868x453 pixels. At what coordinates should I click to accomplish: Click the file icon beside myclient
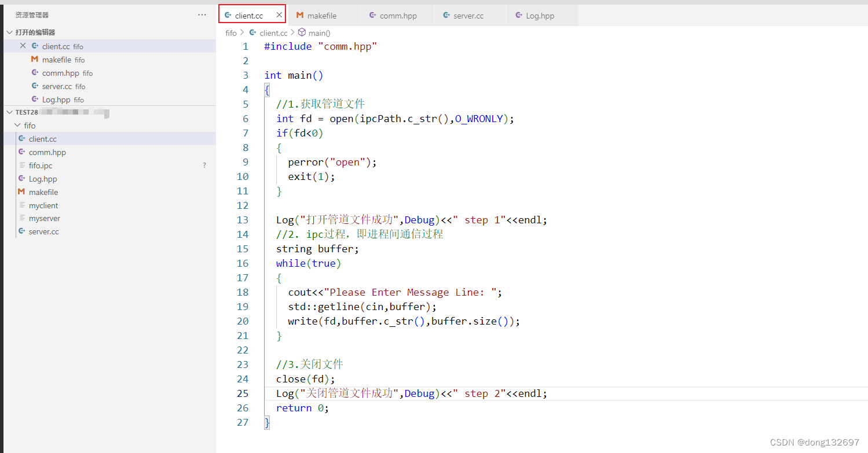[x=23, y=205]
